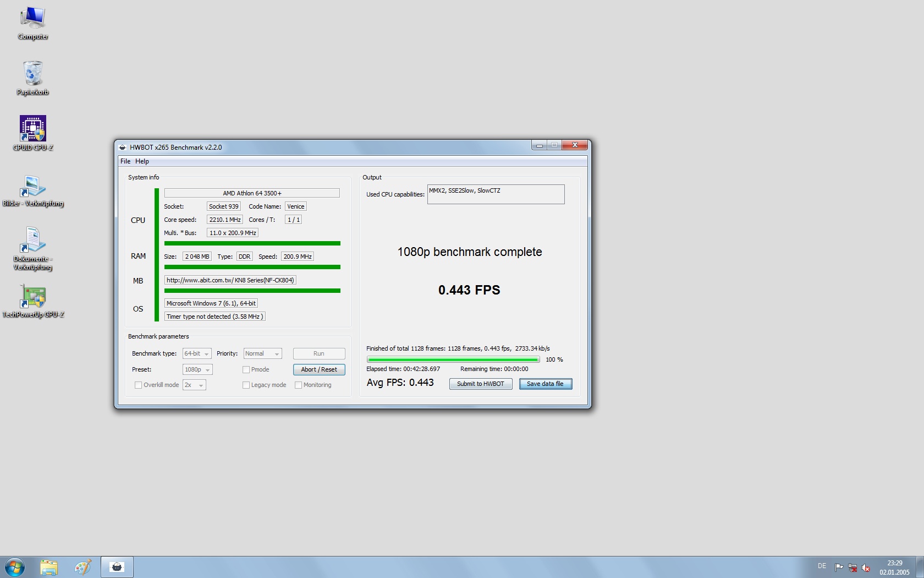
Task: Click the taskbar clock showing 23:29
Action: coord(894,568)
